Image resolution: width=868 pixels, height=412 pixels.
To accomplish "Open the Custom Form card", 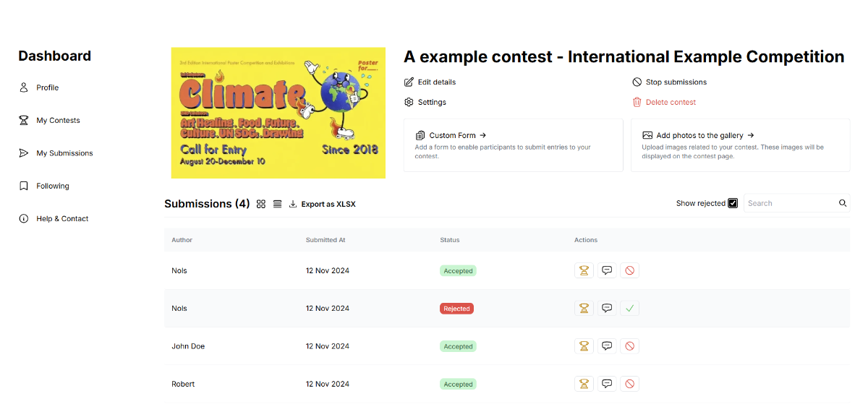I will click(513, 145).
